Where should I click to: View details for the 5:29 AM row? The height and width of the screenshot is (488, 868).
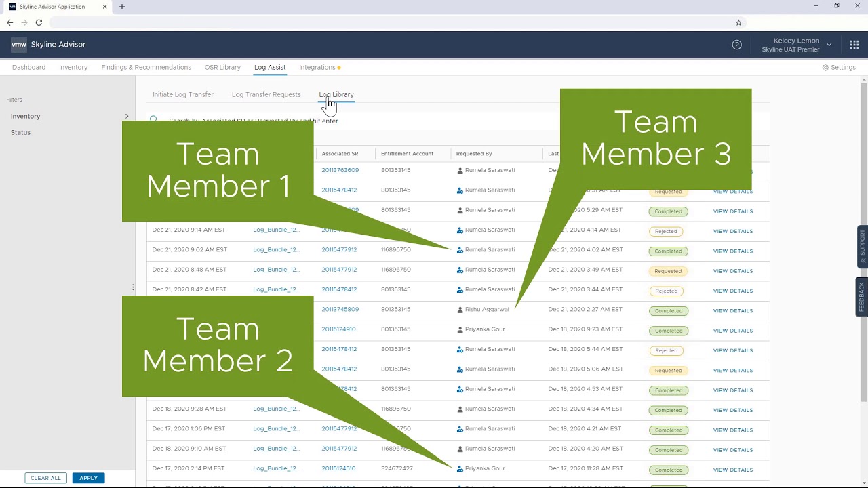coord(732,211)
